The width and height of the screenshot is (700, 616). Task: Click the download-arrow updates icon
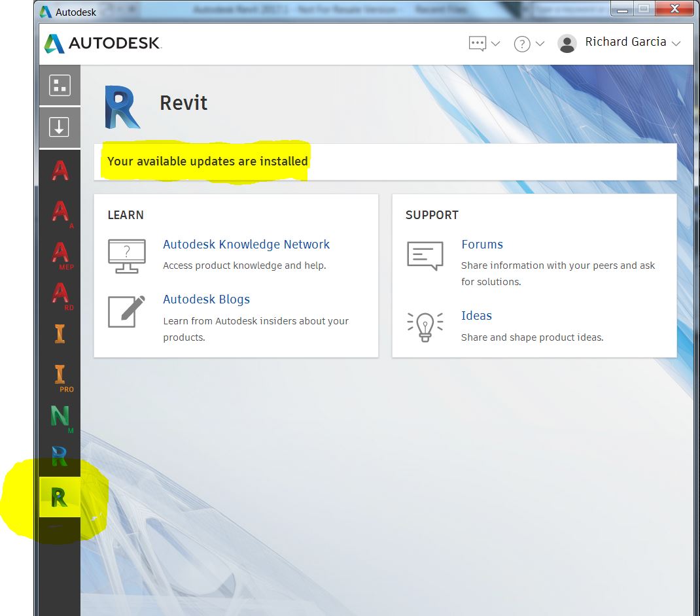tap(60, 127)
